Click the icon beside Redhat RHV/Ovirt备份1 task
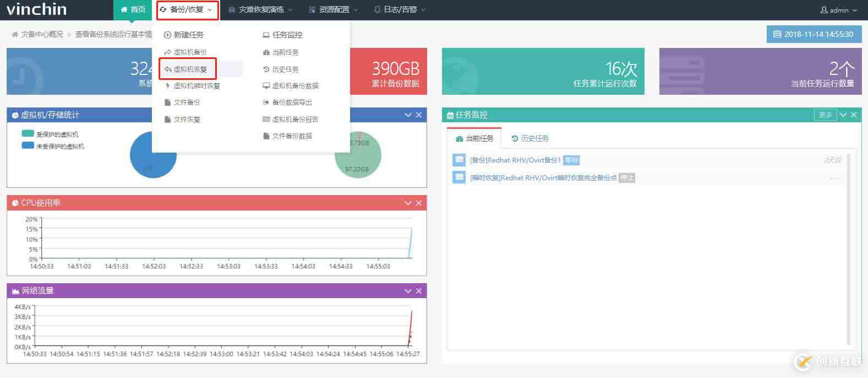This screenshot has width=868, height=378. (459, 160)
